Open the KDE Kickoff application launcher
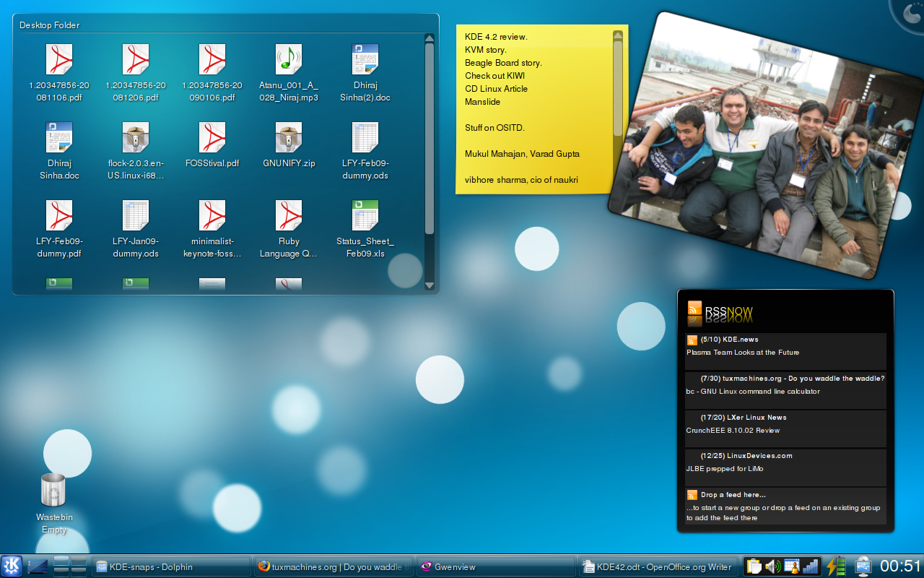924x578 pixels. [x=12, y=566]
